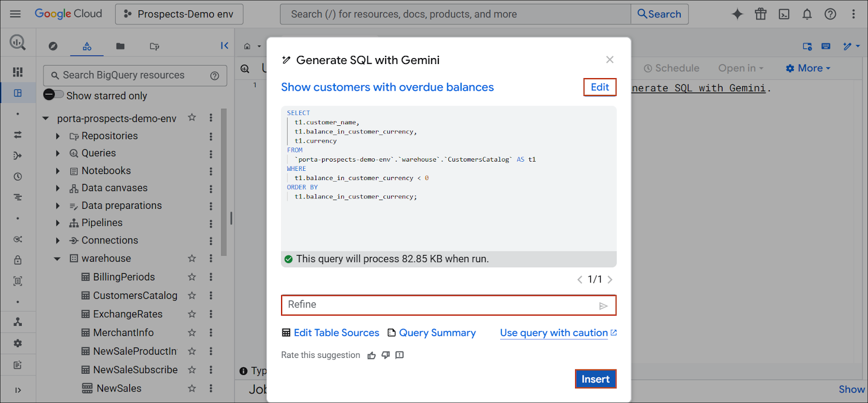The width and height of the screenshot is (868, 403).
Task: Click the BigQuery logo icon in sidebar
Action: coord(17,42)
